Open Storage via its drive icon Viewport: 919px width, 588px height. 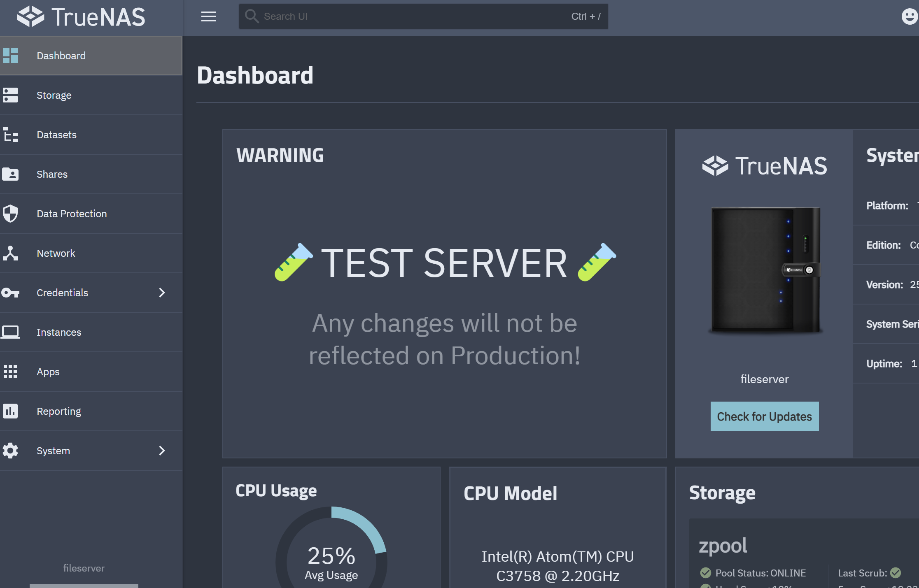pos(10,95)
